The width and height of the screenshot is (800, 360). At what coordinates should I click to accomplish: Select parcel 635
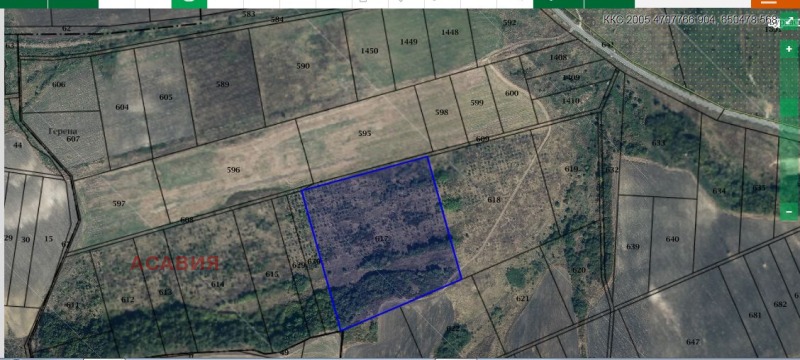pos(759,188)
